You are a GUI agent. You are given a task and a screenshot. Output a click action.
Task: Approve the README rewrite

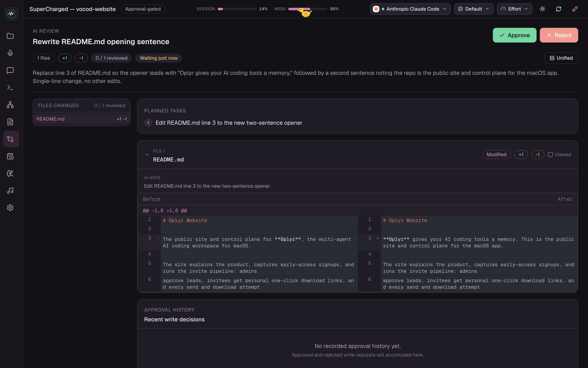pyautogui.click(x=514, y=35)
